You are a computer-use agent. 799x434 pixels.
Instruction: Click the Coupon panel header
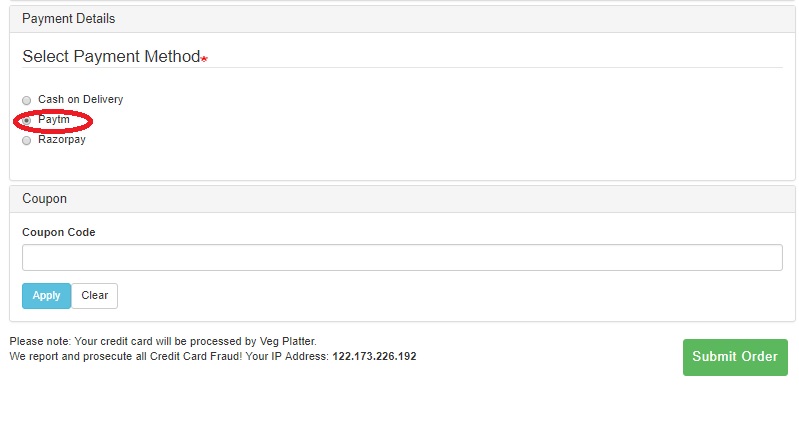pyautogui.click(x=44, y=199)
